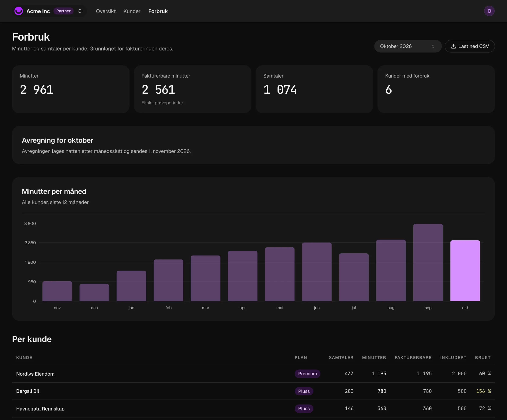
Task: Click the Acme Inc organization name
Action: pyautogui.click(x=38, y=11)
